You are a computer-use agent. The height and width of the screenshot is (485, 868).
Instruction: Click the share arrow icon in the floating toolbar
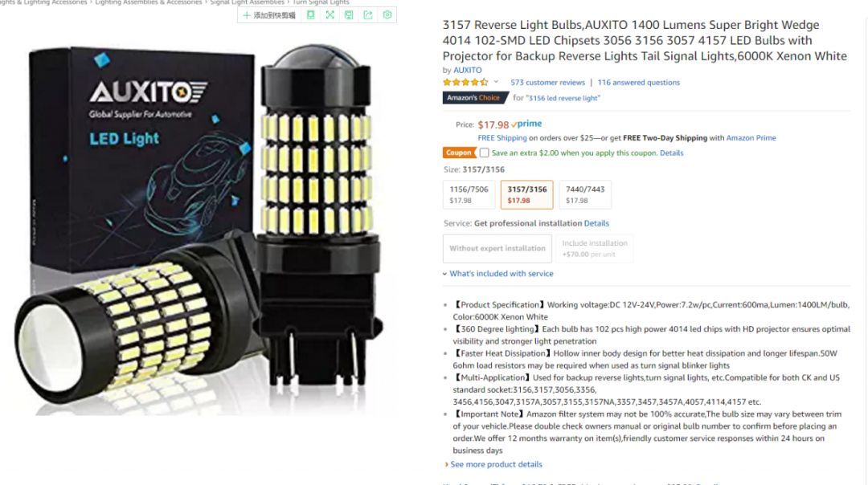coord(367,15)
